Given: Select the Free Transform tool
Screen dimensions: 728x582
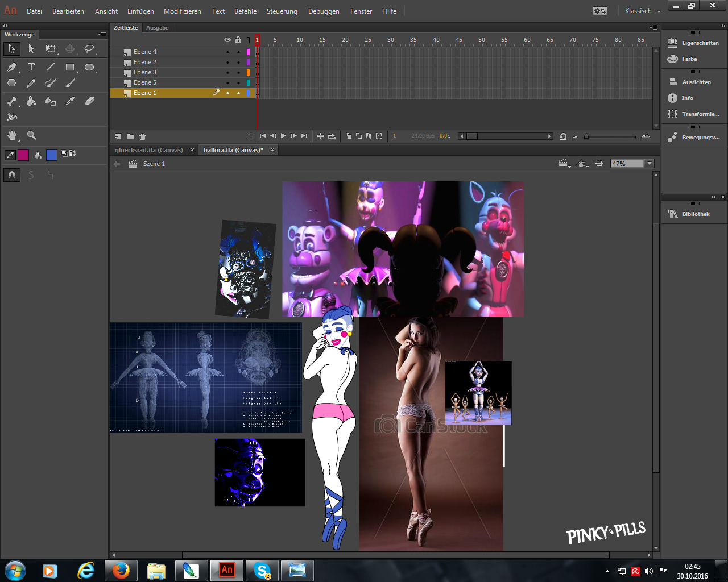Looking at the screenshot, I should (51, 49).
